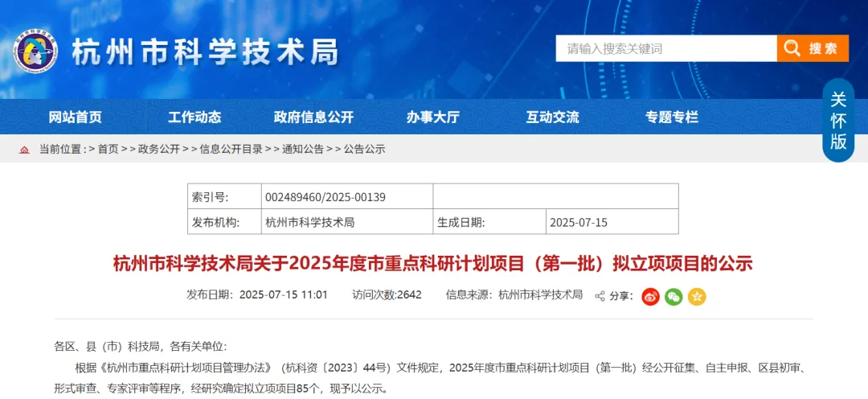The height and width of the screenshot is (399, 868).
Task: Toggle the 关怀版 accessibility mode
Action: (x=838, y=121)
